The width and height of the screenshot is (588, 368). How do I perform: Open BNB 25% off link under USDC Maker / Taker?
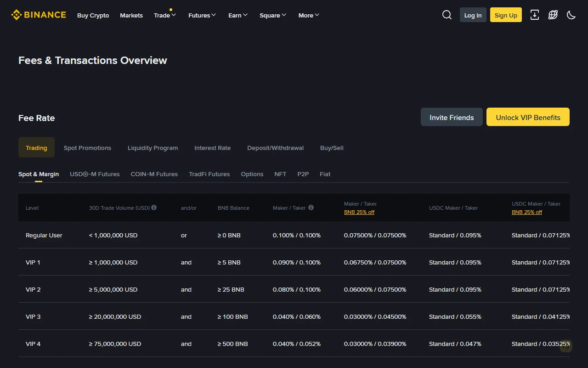(527, 212)
